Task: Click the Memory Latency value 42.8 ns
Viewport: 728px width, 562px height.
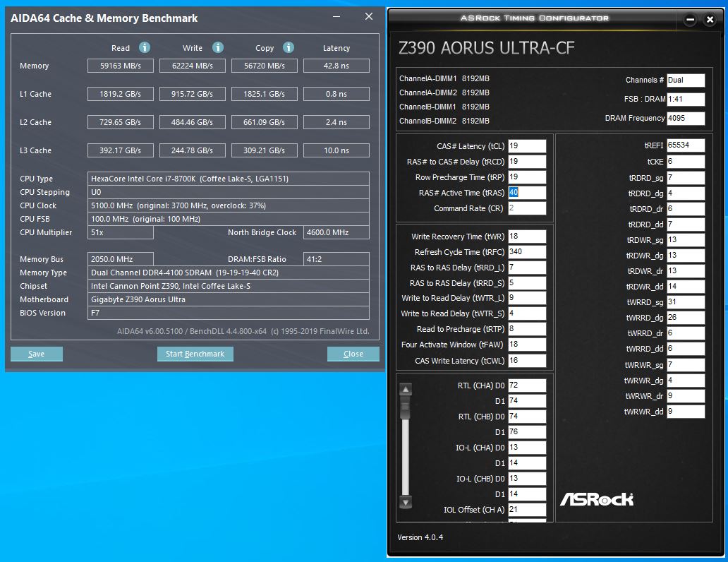Action: pyautogui.click(x=336, y=66)
